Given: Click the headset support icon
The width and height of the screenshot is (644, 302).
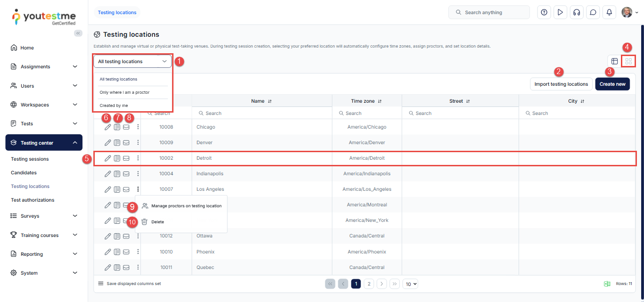Looking at the screenshot, I should pyautogui.click(x=576, y=12).
